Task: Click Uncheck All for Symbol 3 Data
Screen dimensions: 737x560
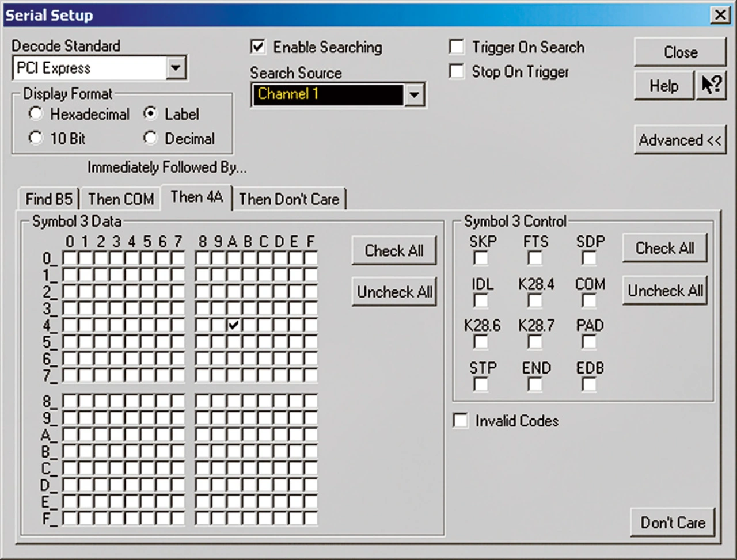Action: [x=394, y=292]
